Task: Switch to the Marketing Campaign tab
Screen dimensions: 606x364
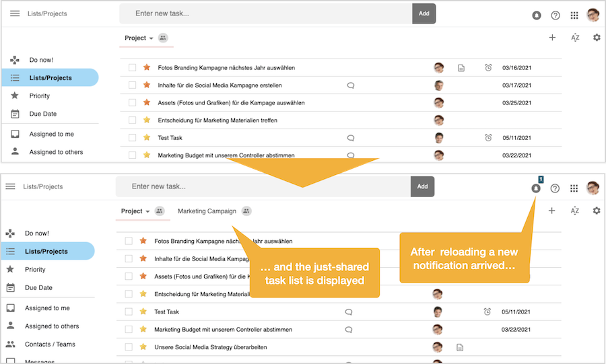Action: coord(207,211)
